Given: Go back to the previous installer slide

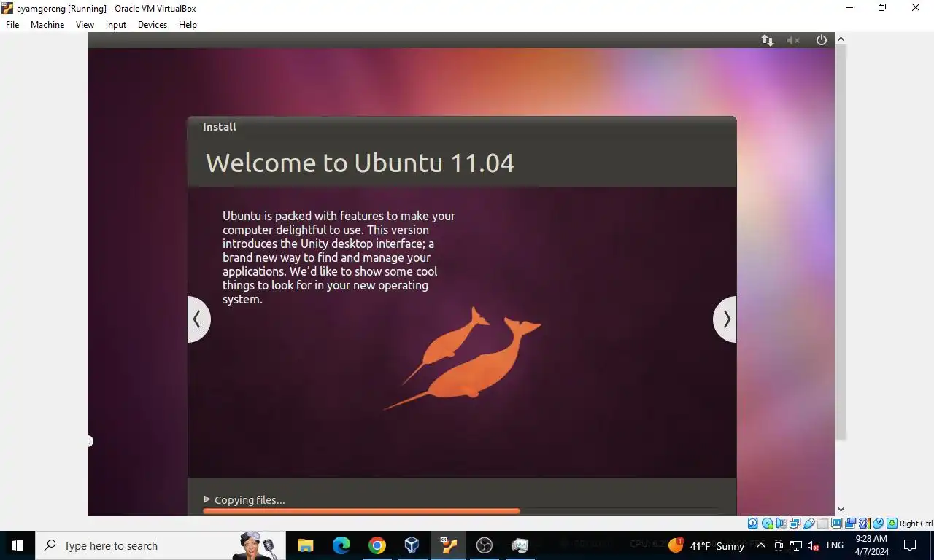Looking at the screenshot, I should (198, 319).
